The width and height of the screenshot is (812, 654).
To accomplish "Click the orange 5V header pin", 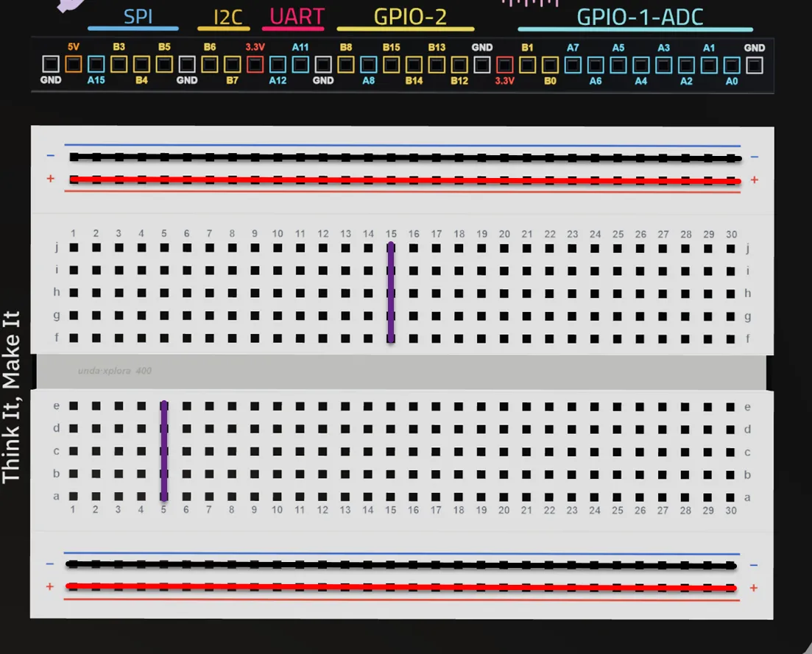I will click(74, 64).
